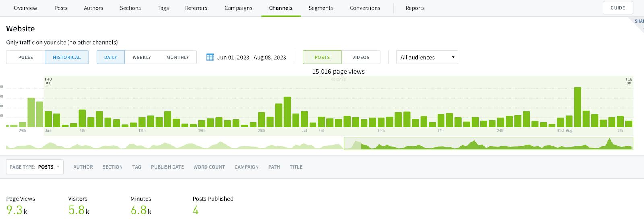Set granularity to Monthly
This screenshot has width=644, height=222.
point(178,57)
